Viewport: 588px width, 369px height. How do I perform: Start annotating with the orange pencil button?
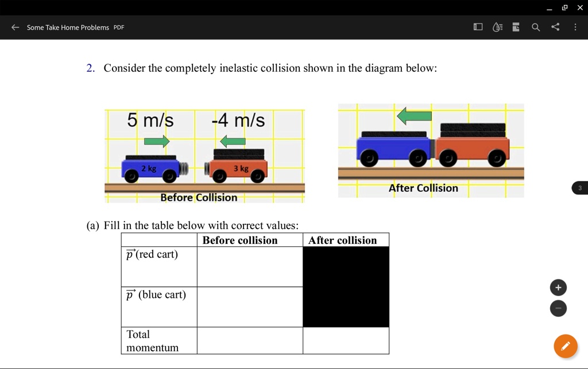click(x=565, y=346)
